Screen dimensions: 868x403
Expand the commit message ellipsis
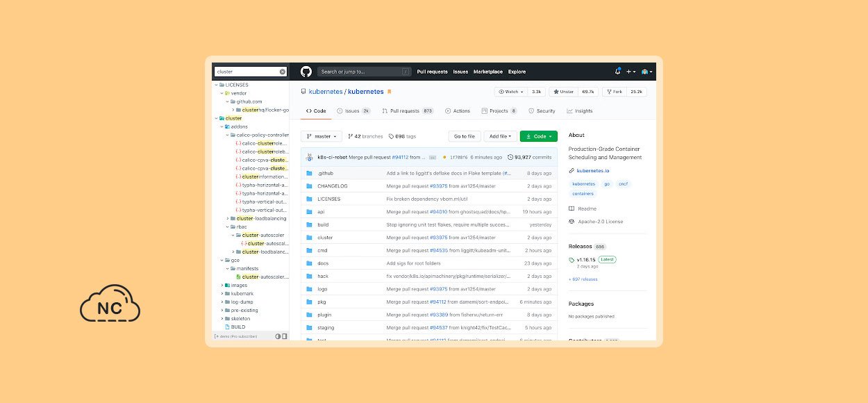coord(433,158)
